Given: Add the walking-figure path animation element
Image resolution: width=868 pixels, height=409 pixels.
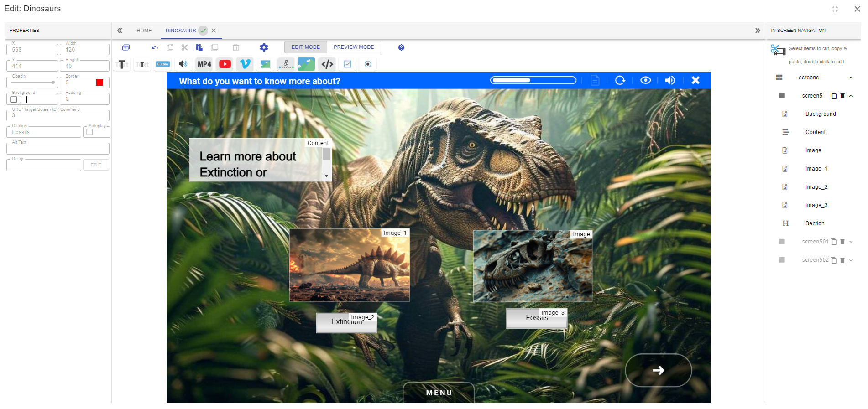Looking at the screenshot, I should pyautogui.click(x=286, y=64).
